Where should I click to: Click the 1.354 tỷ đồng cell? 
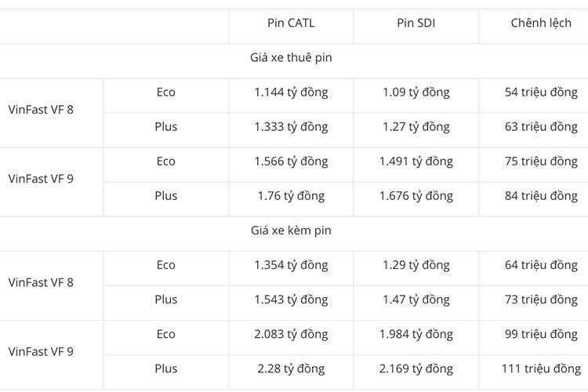(x=291, y=265)
